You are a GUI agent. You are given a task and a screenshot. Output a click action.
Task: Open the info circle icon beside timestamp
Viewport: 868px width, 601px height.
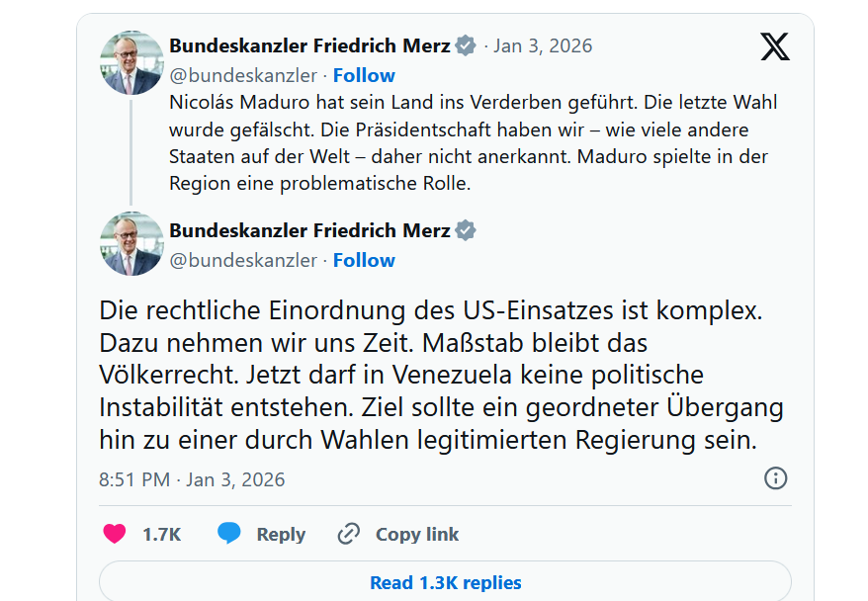776,478
